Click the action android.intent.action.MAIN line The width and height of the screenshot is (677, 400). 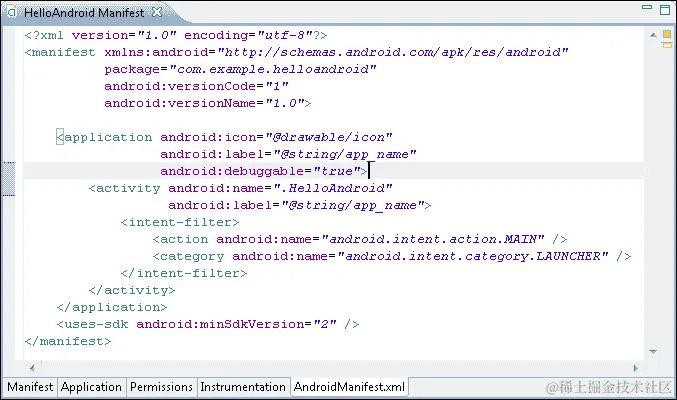(x=360, y=239)
